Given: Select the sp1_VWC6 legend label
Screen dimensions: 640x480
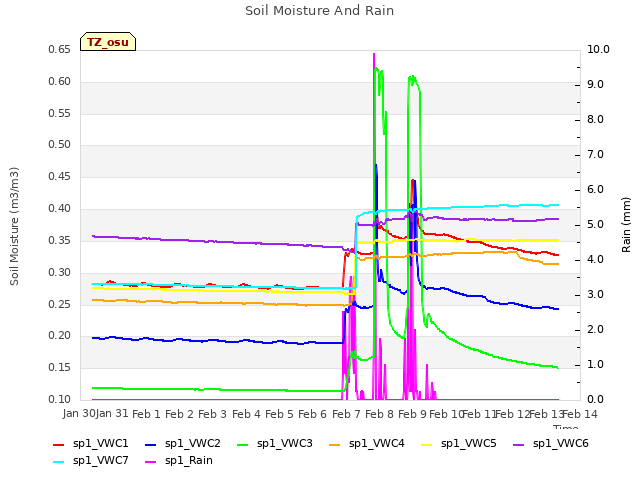Looking at the screenshot, I should click(x=561, y=444).
